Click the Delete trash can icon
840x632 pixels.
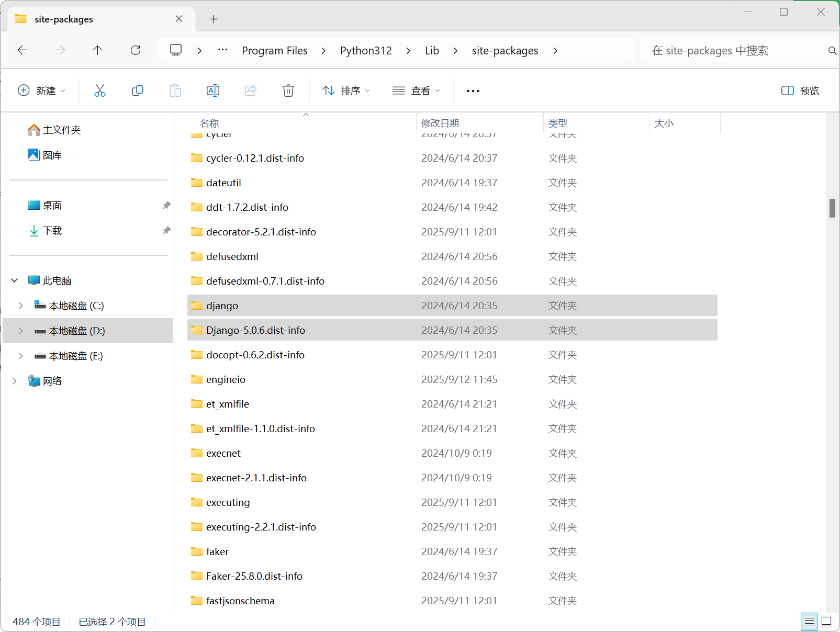[288, 91]
